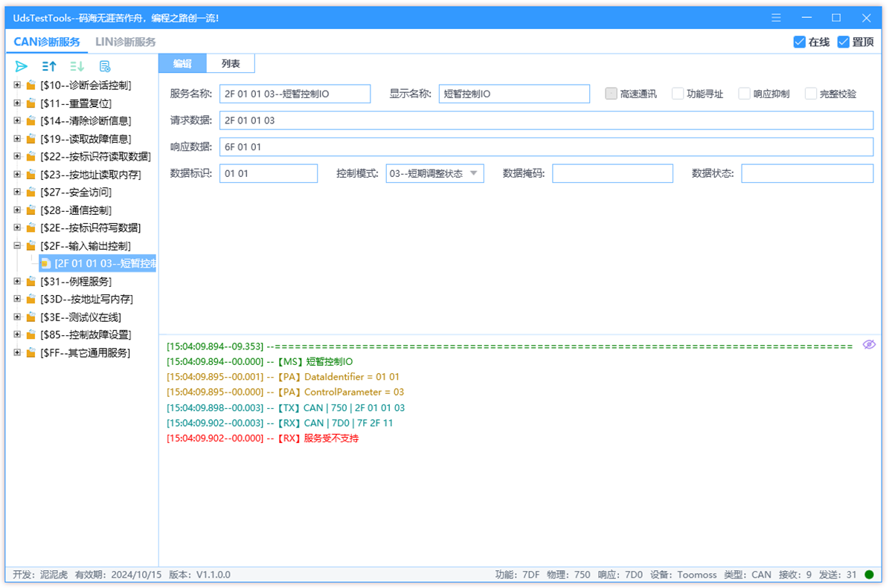Image resolution: width=889 pixels, height=588 pixels.
Task: Click the move-down list toolbar icon
Action: pos(77,66)
